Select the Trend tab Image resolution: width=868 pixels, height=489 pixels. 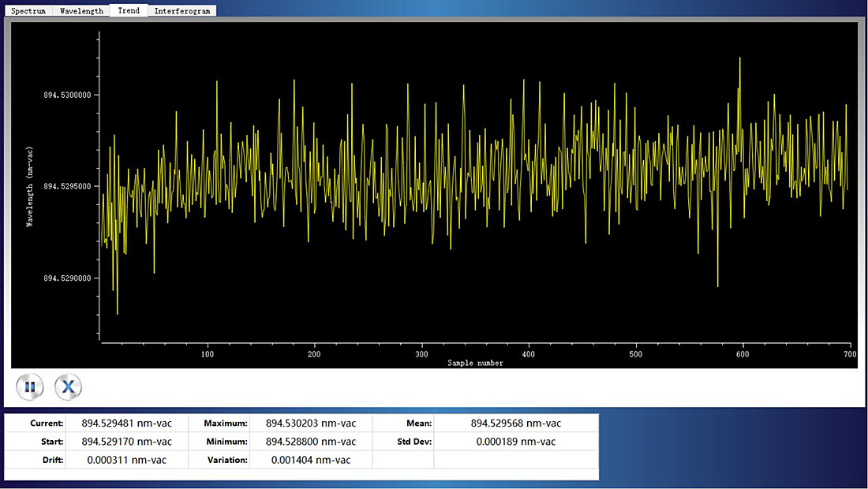tap(129, 10)
